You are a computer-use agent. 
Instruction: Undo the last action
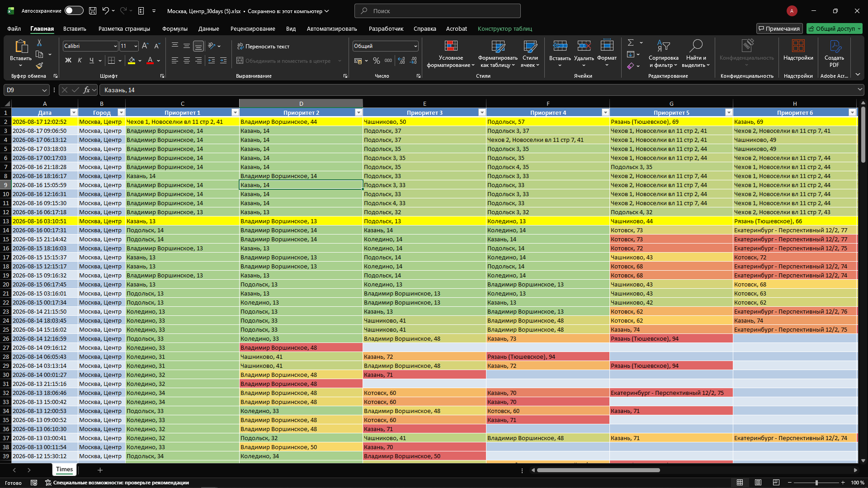[x=105, y=11]
